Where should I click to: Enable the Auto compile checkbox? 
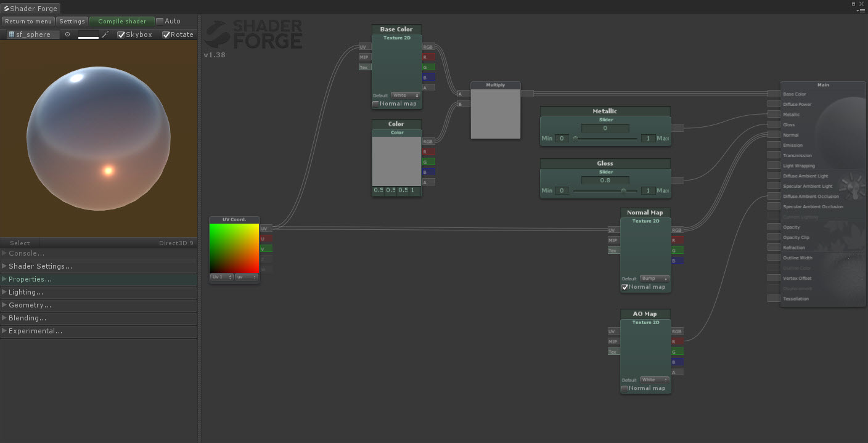point(159,20)
